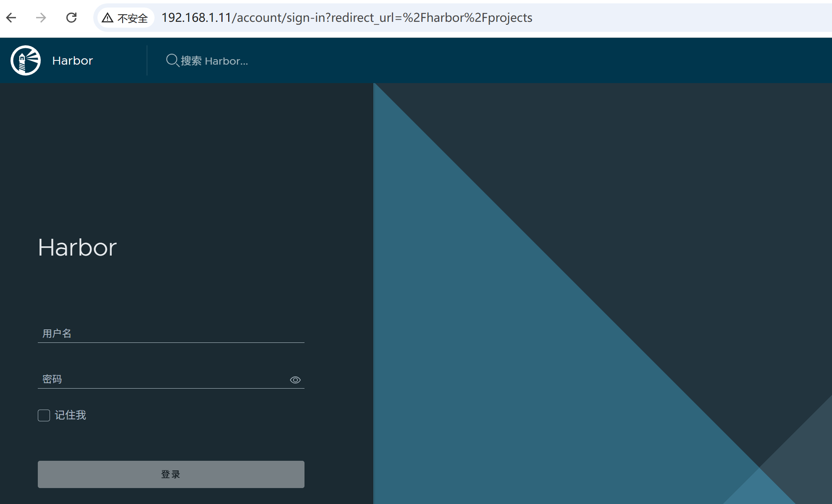
Task: Check the 记住我 remember-me checkbox
Action: pos(44,415)
